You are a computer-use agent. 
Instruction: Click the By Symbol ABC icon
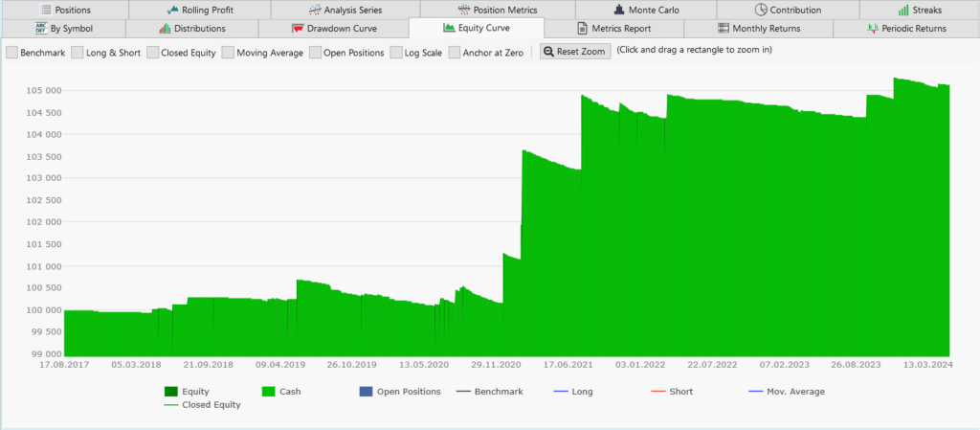click(42, 28)
